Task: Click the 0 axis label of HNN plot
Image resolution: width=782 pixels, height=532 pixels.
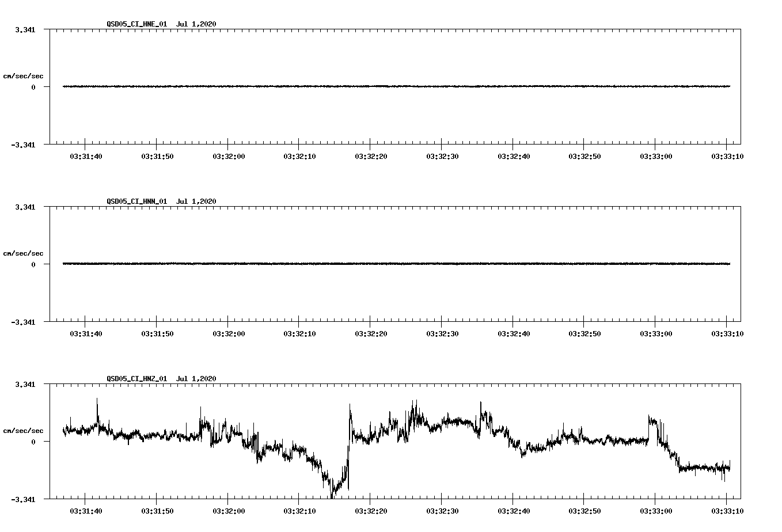Action: click(x=33, y=265)
